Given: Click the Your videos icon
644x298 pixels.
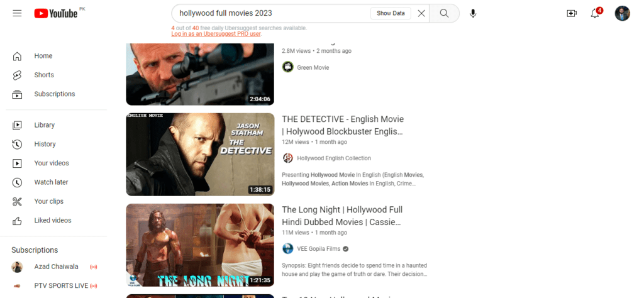Looking at the screenshot, I should (x=17, y=163).
